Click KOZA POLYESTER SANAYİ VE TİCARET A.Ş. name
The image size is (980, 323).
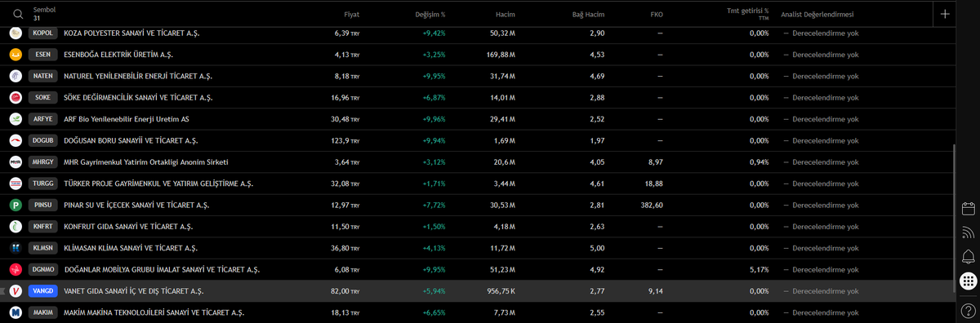click(131, 33)
